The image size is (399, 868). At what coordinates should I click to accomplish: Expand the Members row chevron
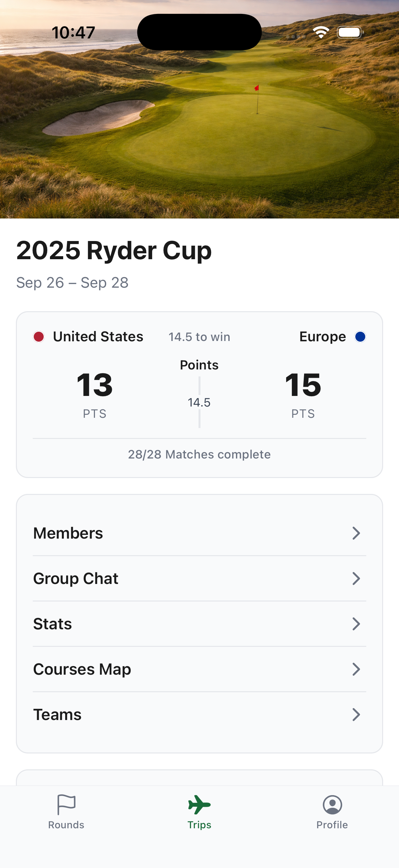[356, 533]
